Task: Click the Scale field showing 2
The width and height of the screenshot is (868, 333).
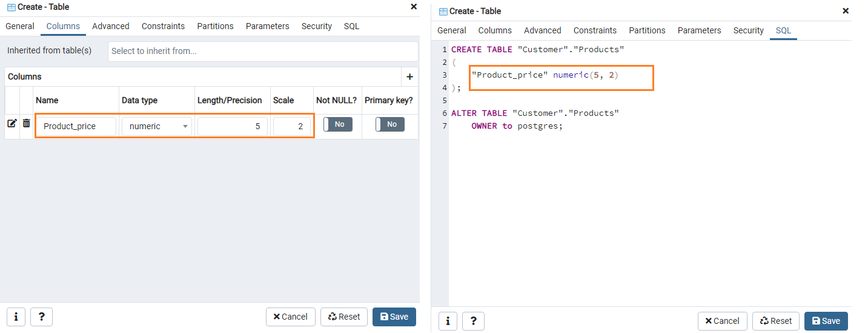Action: click(292, 126)
